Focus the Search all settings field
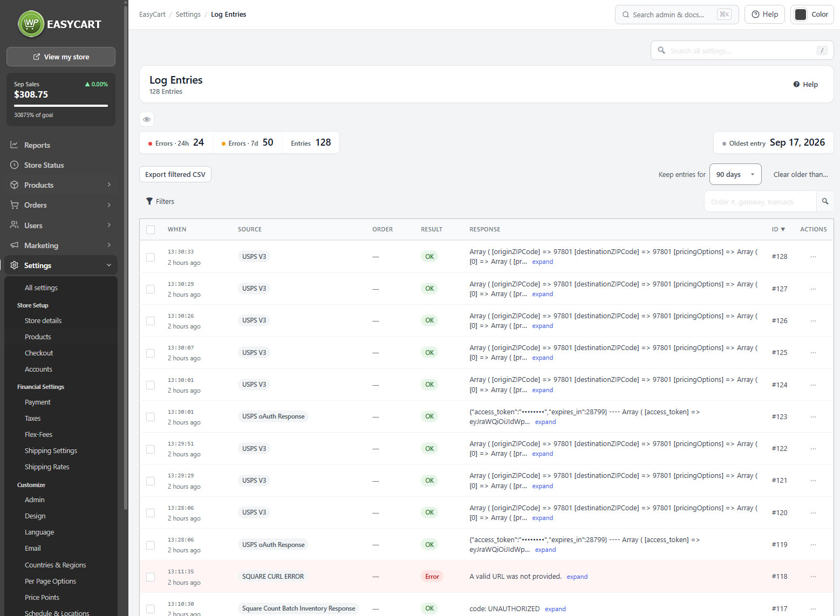Screen dimensions: 840x616 tap(742, 51)
